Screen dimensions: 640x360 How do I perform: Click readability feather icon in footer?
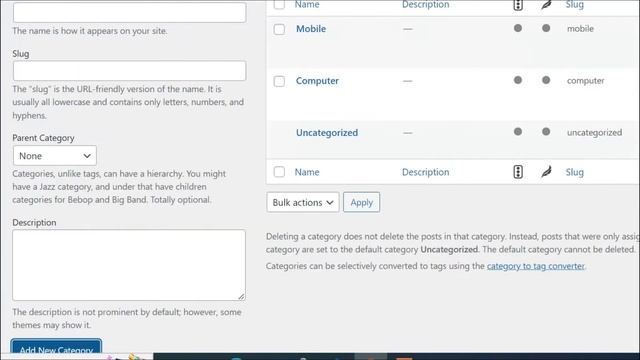pyautogui.click(x=546, y=172)
